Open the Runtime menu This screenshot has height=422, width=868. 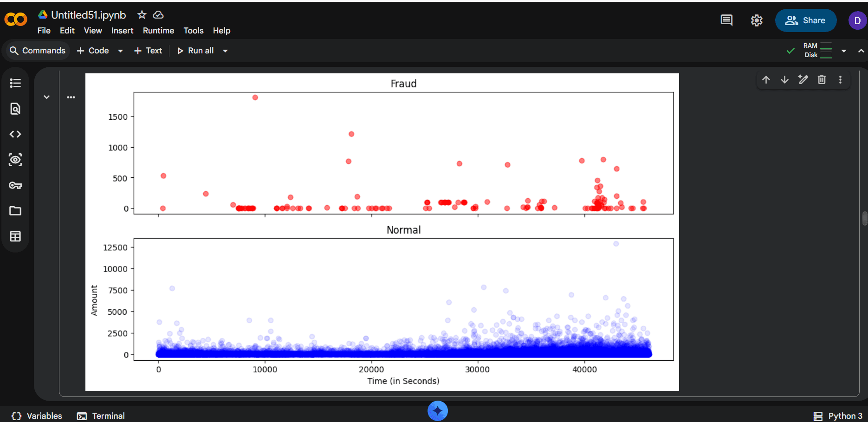(158, 31)
